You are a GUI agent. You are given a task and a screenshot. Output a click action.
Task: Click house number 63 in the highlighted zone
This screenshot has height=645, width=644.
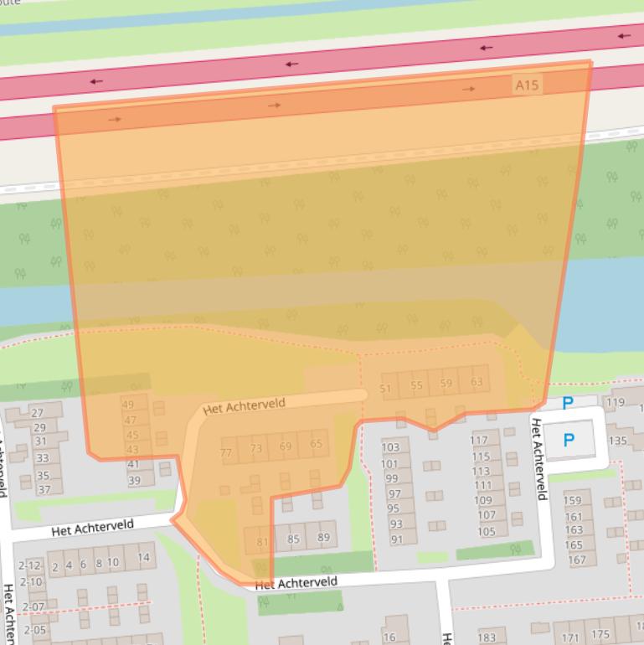point(477,383)
